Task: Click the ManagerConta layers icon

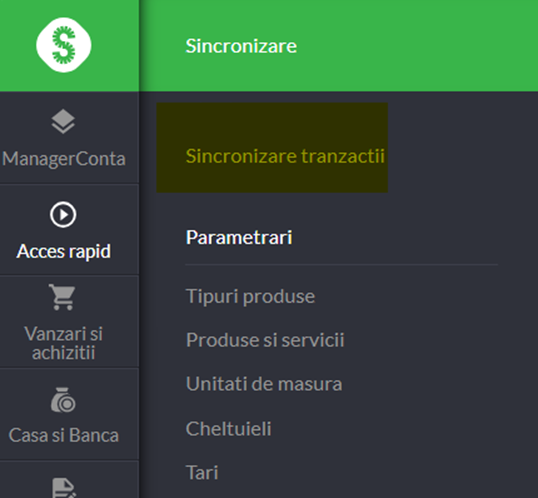Action: 63,121
